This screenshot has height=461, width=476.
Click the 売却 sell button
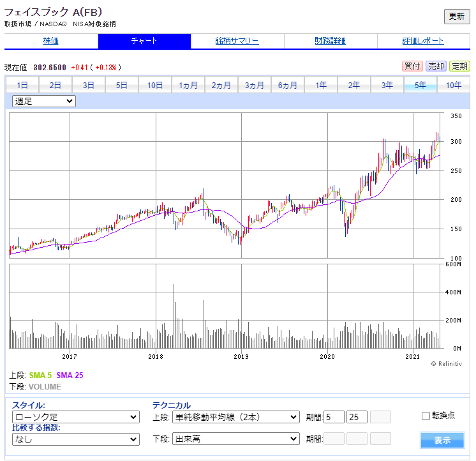tap(436, 66)
